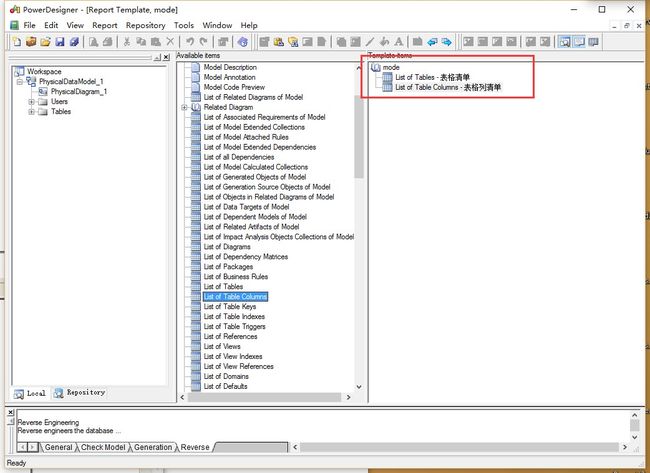This screenshot has width=650, height=473.
Task: Open the Help menu
Action: click(249, 25)
